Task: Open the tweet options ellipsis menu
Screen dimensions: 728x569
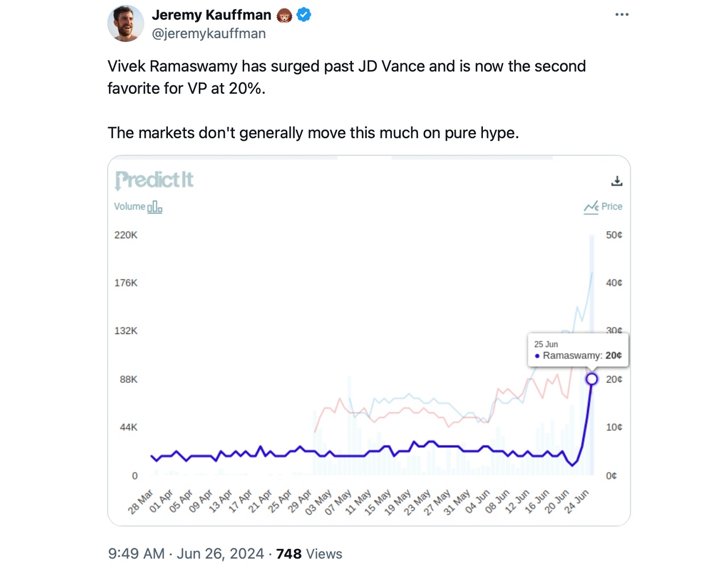Action: click(x=622, y=14)
